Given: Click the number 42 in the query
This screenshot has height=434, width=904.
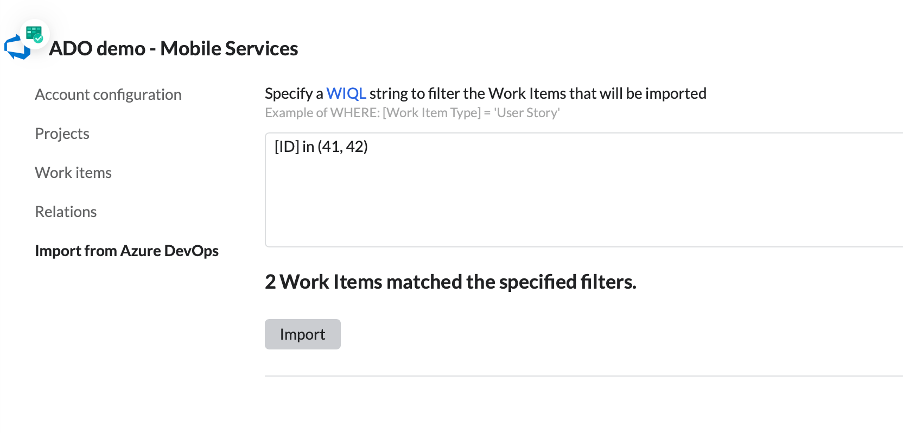Looking at the screenshot, I should pyautogui.click(x=358, y=147).
